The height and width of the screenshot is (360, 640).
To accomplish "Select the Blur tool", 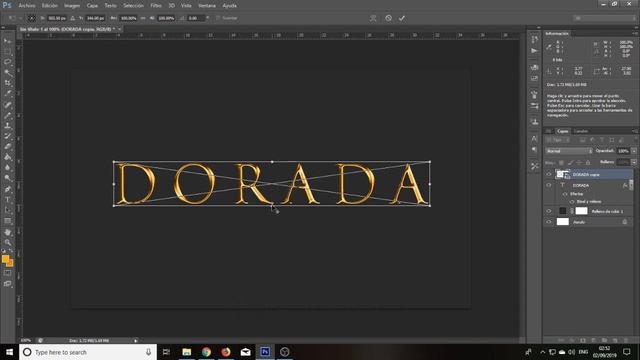I will coord(7,168).
